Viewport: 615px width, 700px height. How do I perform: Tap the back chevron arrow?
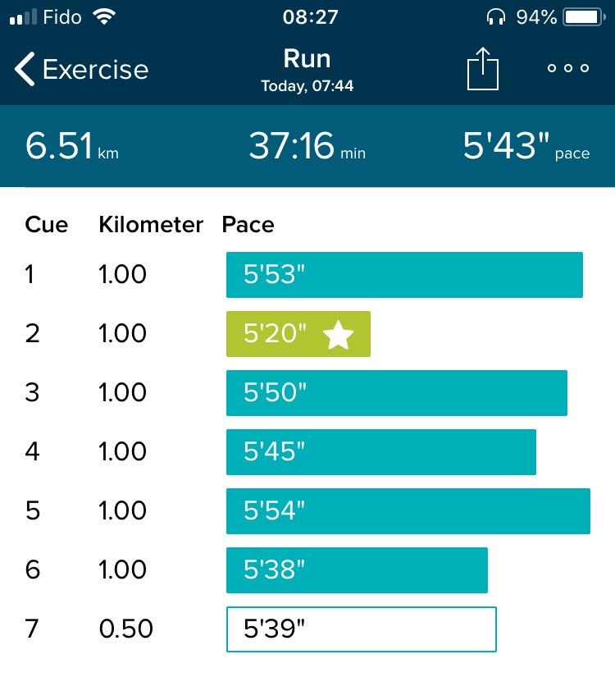25,70
